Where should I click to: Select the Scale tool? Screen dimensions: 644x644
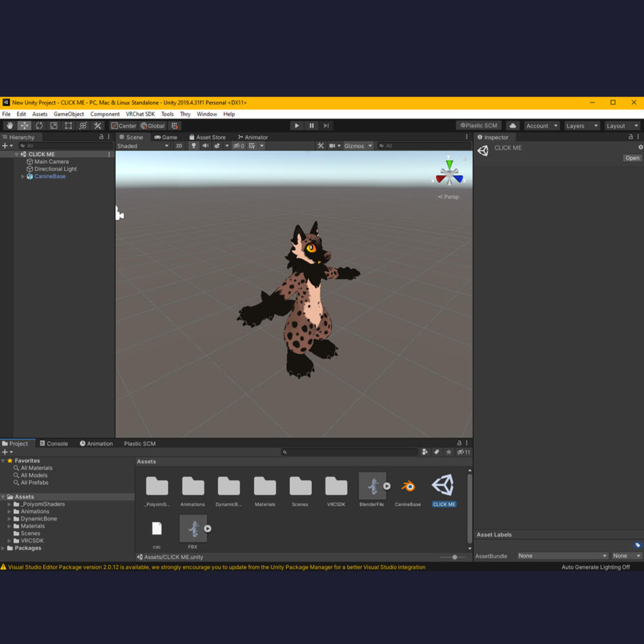tap(54, 126)
